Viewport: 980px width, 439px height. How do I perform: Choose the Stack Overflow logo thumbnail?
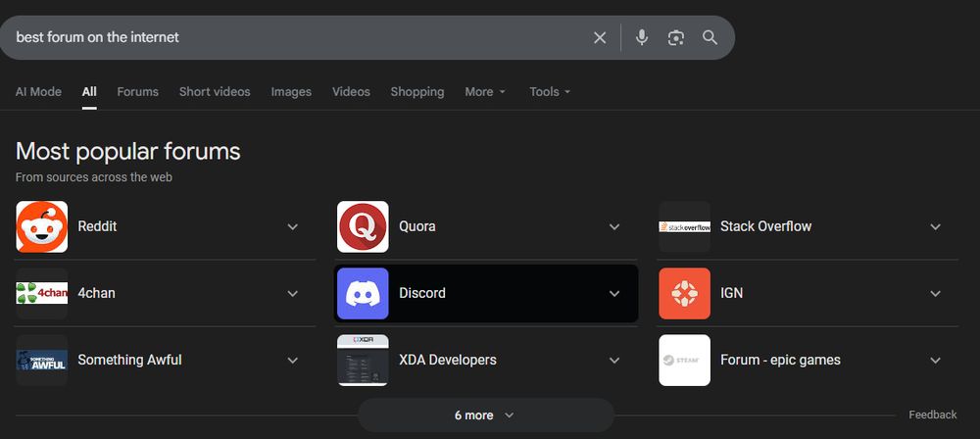tap(684, 226)
